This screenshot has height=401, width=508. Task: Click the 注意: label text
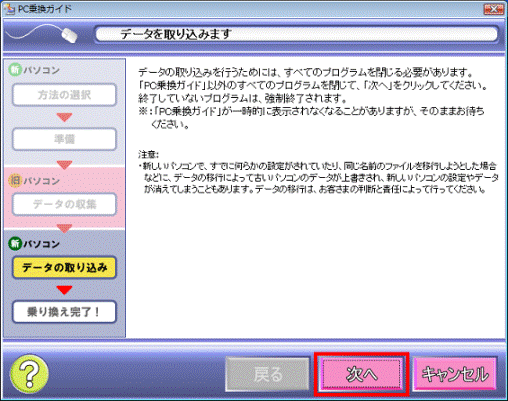click(149, 155)
